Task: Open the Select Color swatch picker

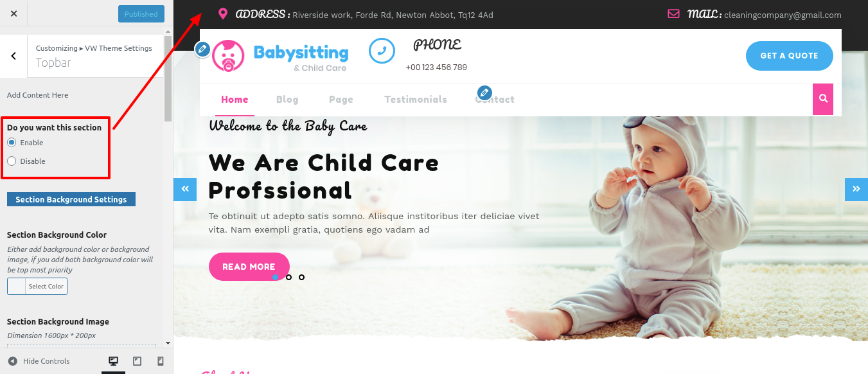Action: (37, 287)
